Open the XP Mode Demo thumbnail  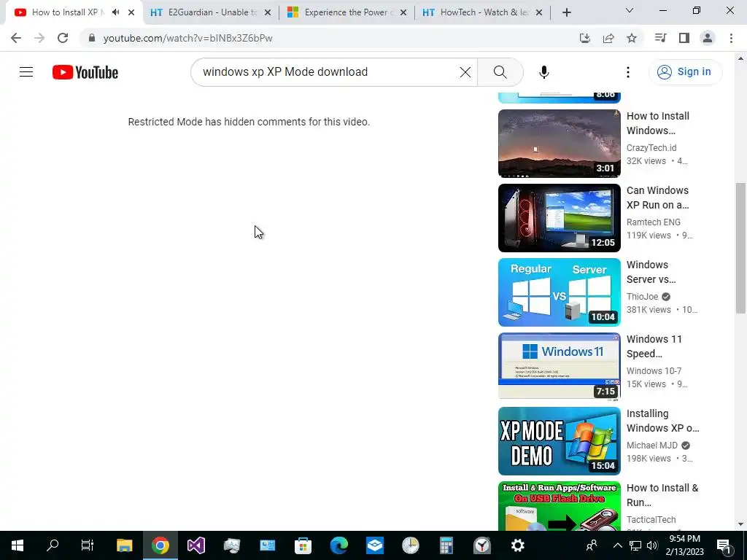coord(560,441)
